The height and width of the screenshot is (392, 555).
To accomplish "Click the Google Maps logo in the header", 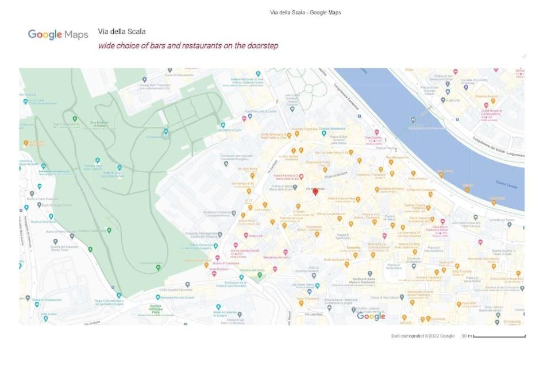I will point(58,34).
